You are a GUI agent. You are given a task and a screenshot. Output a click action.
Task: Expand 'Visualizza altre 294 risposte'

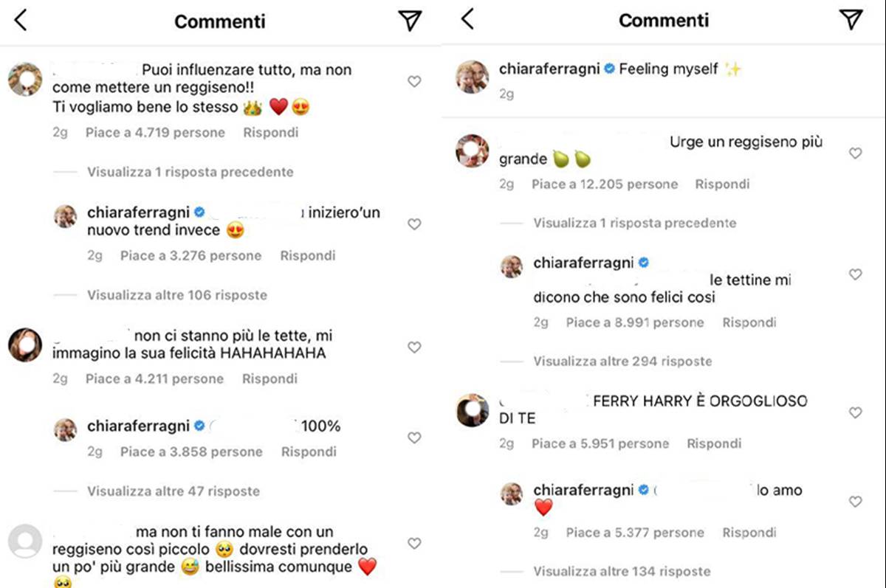(x=622, y=362)
